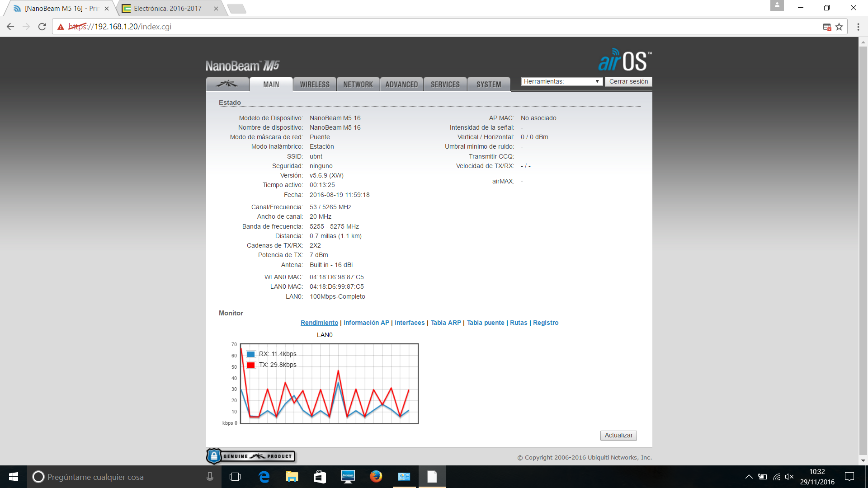The width and height of the screenshot is (868, 488).
Task: Click the LAN0 MAC value 04:18:D6:99:87:C5
Action: pyautogui.click(x=336, y=286)
